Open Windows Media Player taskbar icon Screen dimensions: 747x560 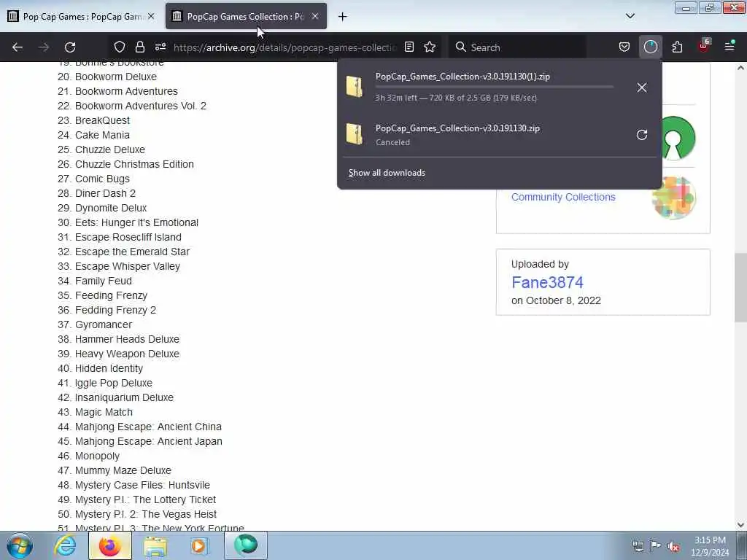pyautogui.click(x=200, y=545)
